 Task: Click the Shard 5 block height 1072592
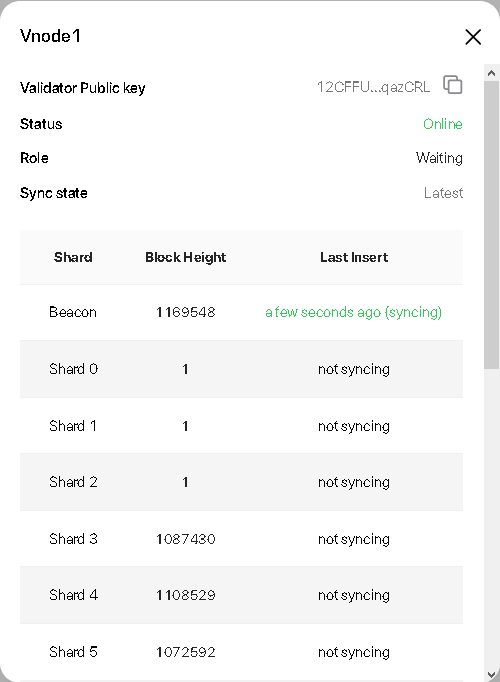186,652
